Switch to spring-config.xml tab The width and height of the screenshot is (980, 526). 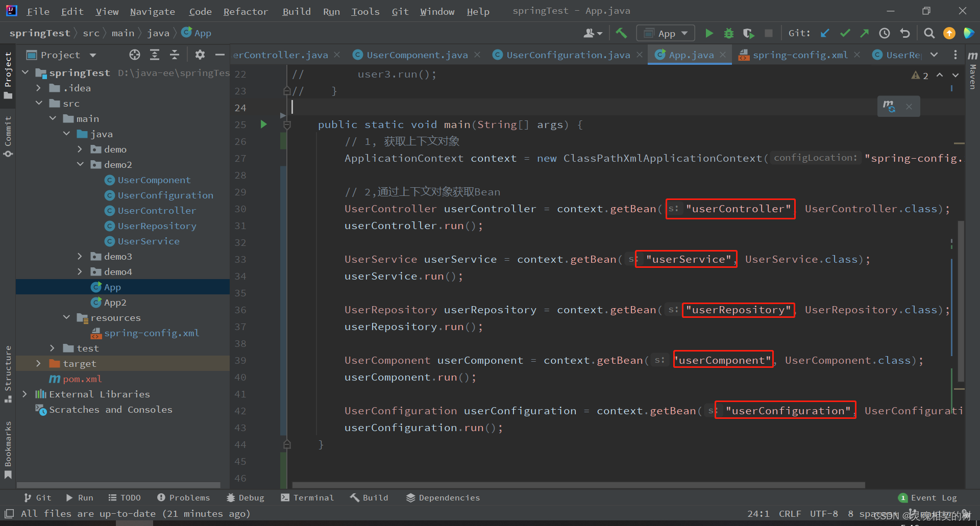pyautogui.click(x=799, y=55)
